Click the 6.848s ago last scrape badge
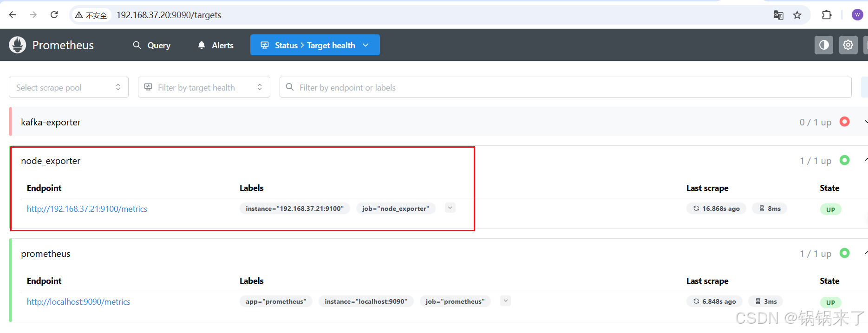This screenshot has height=333, width=868. [x=714, y=301]
